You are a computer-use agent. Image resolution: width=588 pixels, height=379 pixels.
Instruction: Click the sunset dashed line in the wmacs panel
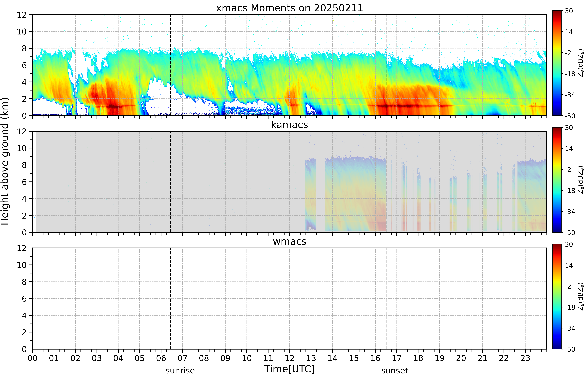point(386,299)
